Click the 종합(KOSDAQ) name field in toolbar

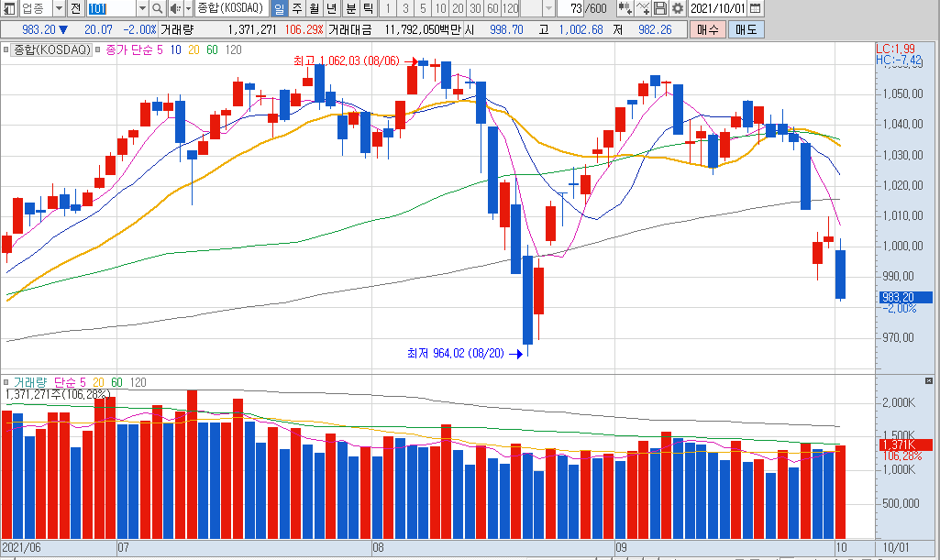(x=231, y=8)
